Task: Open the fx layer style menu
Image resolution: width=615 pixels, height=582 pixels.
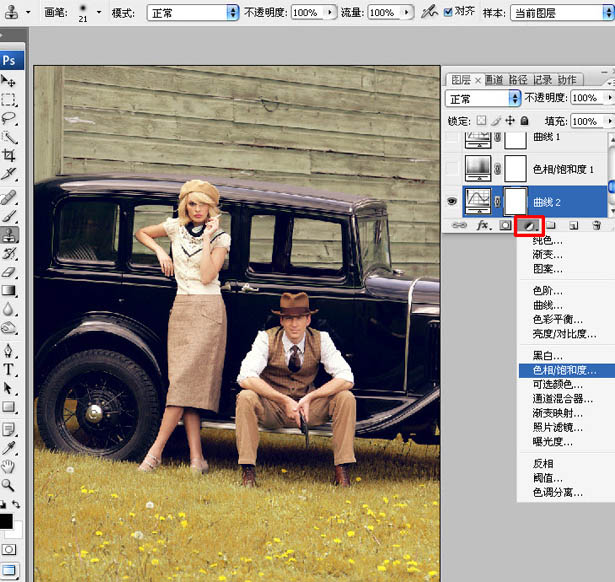Action: [481, 226]
